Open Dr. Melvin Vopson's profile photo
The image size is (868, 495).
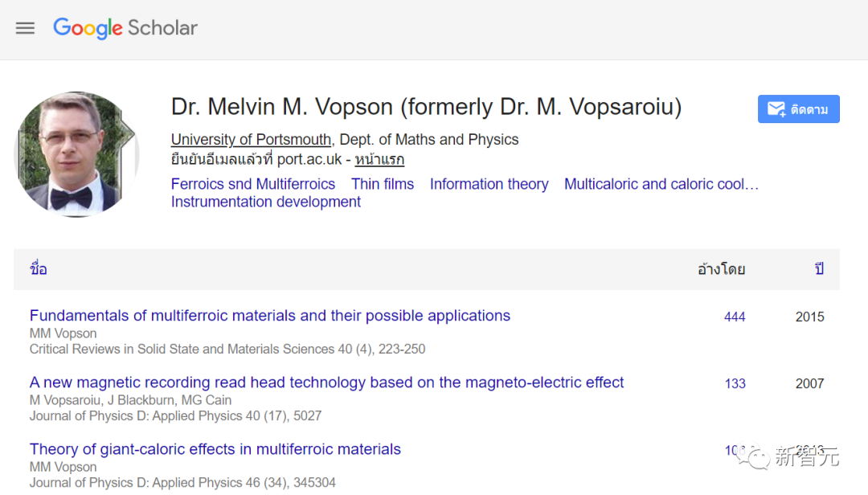77,154
